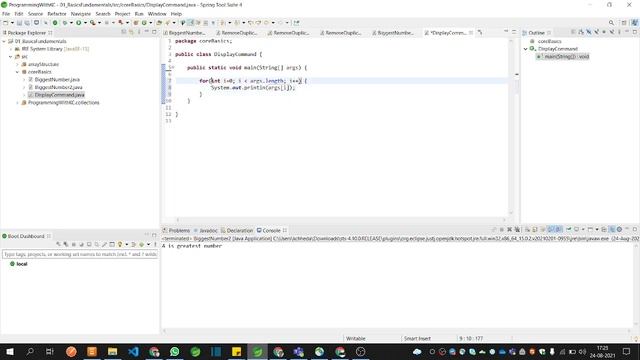The height and width of the screenshot is (360, 640).
Task: Toggle Sort in Outline view toolbar
Action: pyautogui.click(x=581, y=32)
